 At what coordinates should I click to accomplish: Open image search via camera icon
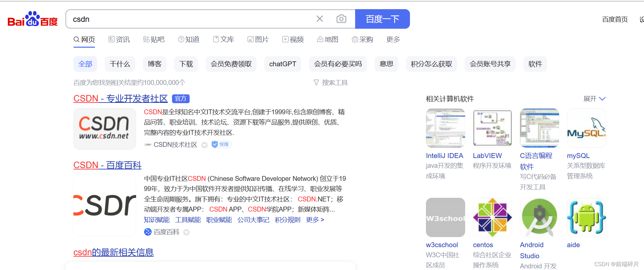point(341,19)
